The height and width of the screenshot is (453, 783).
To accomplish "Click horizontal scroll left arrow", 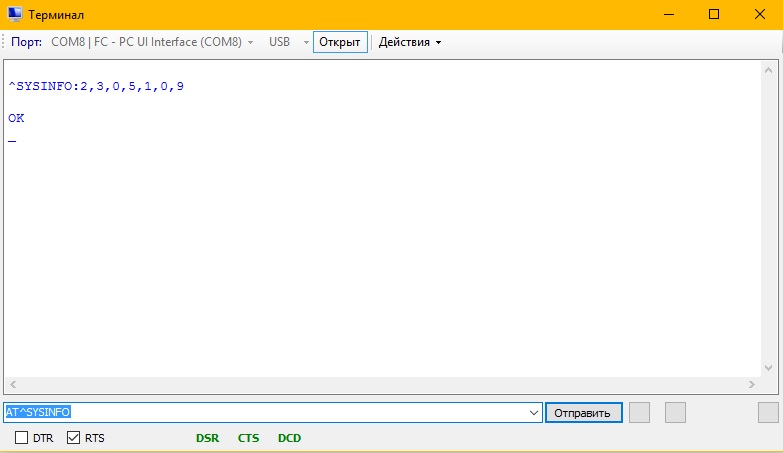I will click(13, 384).
